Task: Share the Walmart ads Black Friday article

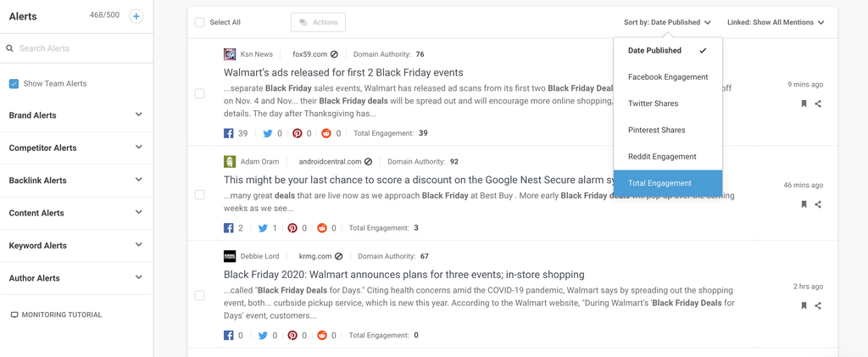Action: pyautogui.click(x=818, y=104)
